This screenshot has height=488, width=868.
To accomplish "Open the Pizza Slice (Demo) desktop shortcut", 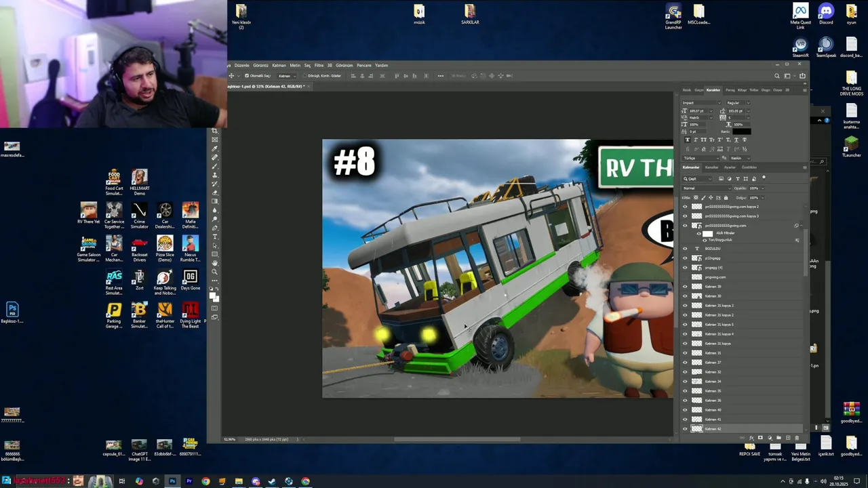I will coord(165,249).
